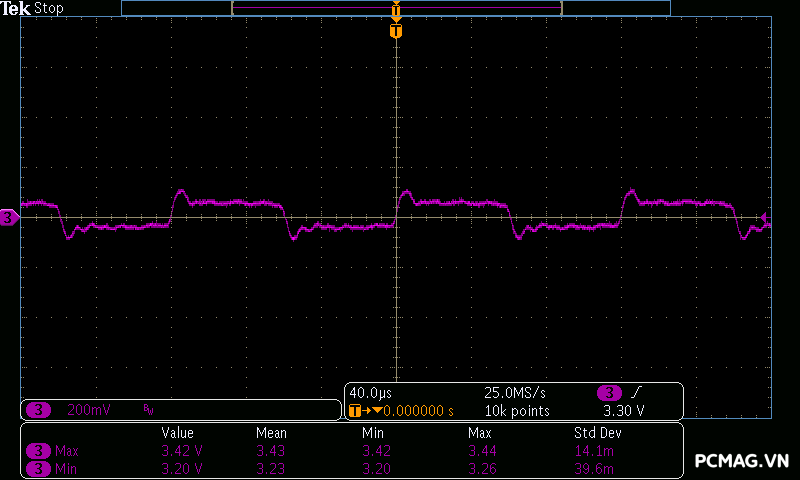Click the channel 3 Min measurement badge
800x480 pixels.
tap(38, 468)
